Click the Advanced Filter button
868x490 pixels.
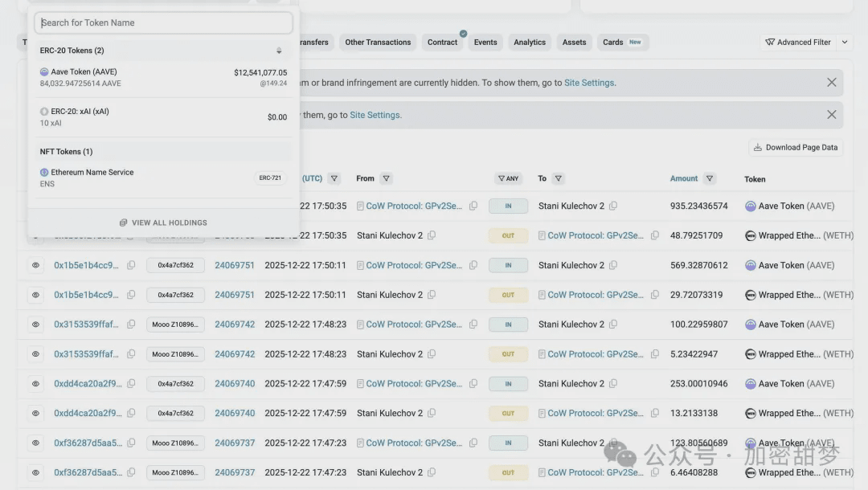click(x=798, y=42)
